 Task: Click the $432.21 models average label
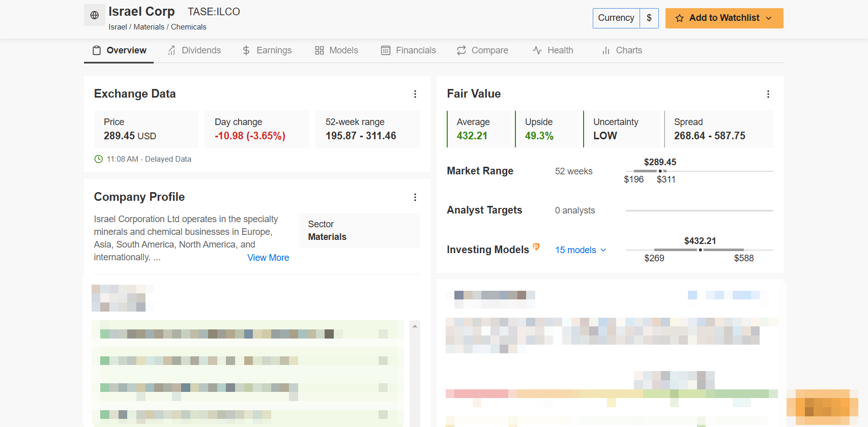700,241
